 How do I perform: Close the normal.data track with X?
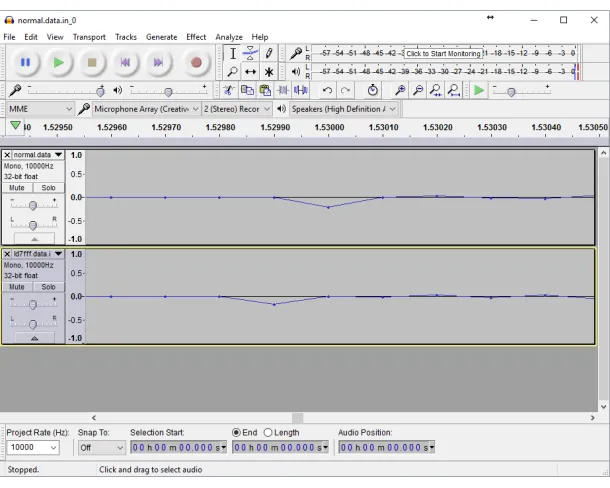[7, 154]
